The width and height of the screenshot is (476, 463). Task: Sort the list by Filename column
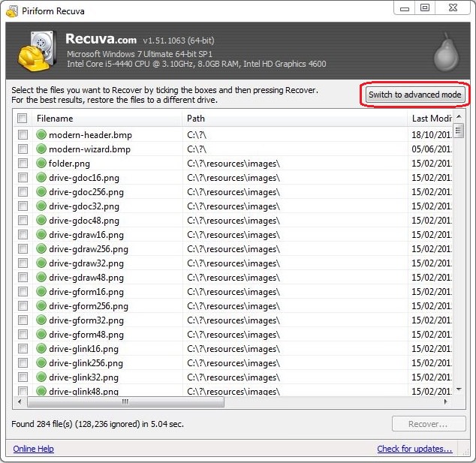click(x=108, y=119)
